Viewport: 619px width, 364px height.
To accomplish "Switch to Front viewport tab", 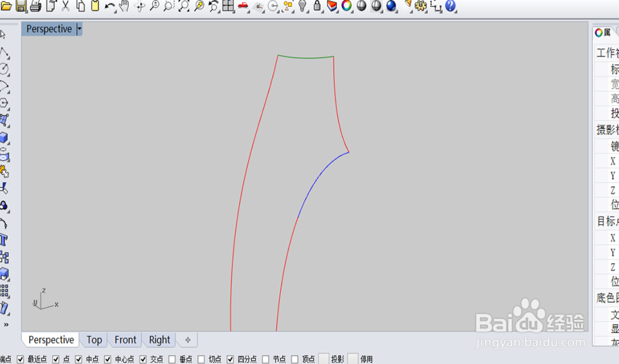I will [x=125, y=340].
